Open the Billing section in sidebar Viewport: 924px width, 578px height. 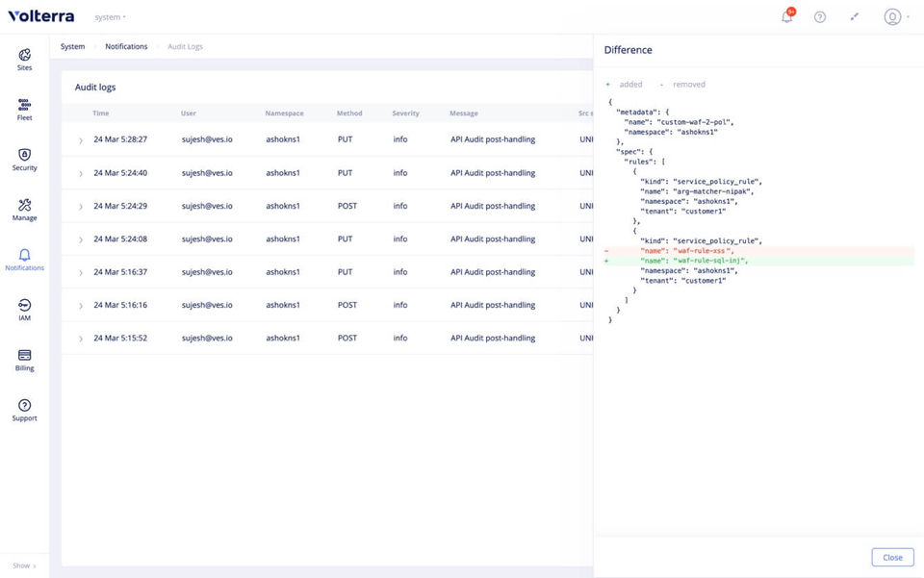coord(24,361)
